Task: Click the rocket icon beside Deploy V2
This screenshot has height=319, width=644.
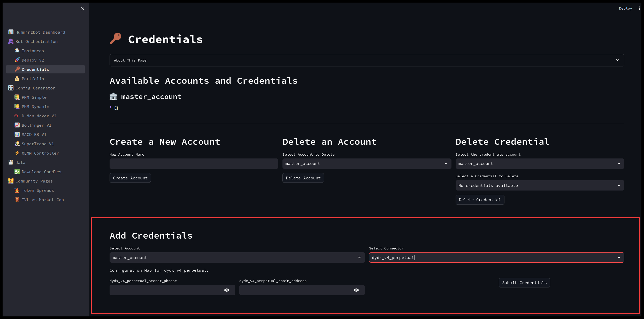Action: tap(17, 60)
